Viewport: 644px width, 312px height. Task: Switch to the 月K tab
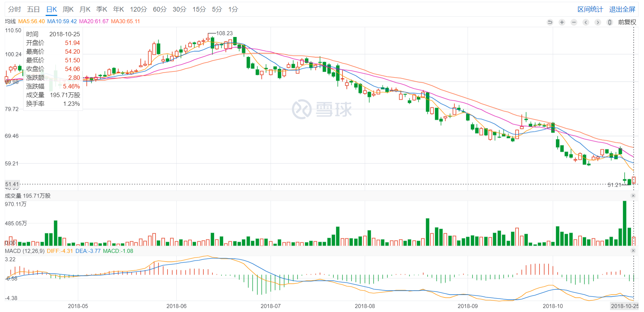85,9
